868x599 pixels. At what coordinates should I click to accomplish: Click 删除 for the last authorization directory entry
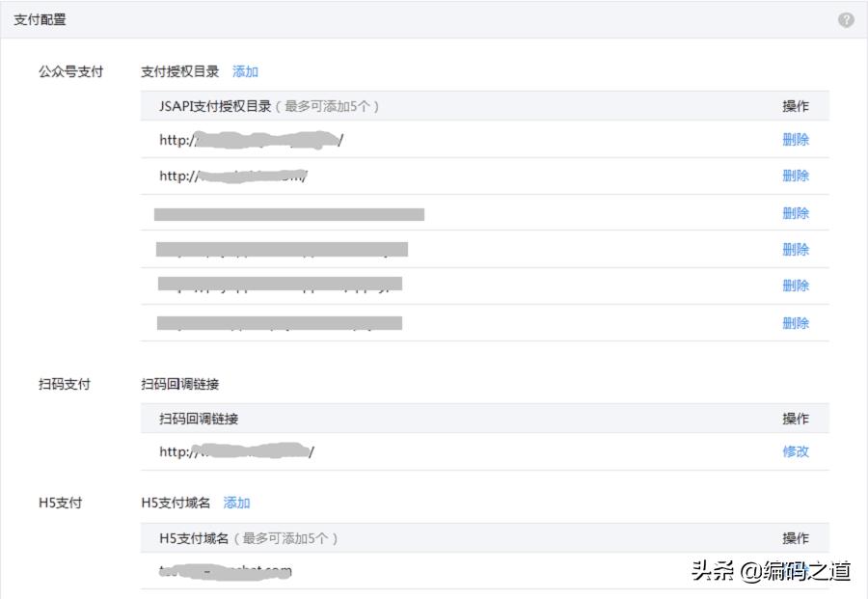(x=797, y=322)
